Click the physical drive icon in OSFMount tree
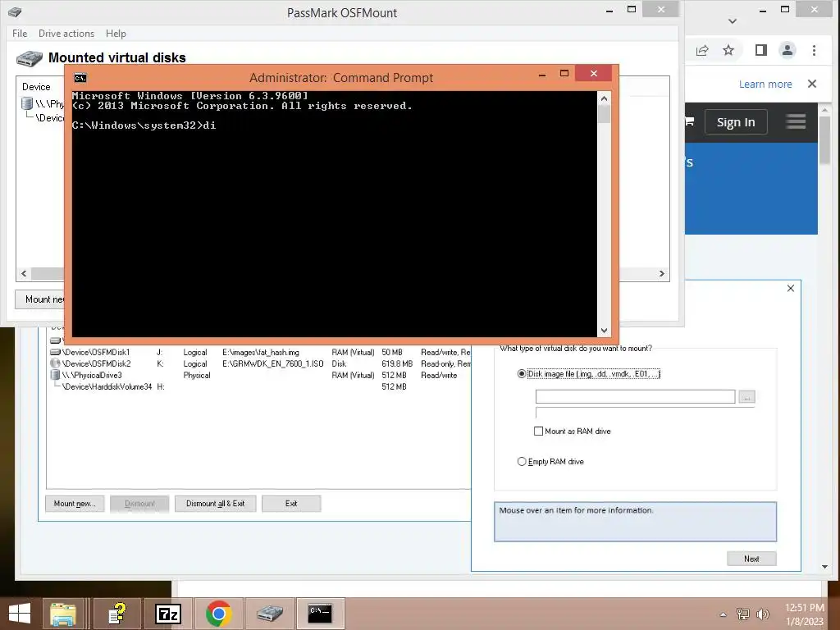Viewport: 840px width, 630px height. (27, 103)
